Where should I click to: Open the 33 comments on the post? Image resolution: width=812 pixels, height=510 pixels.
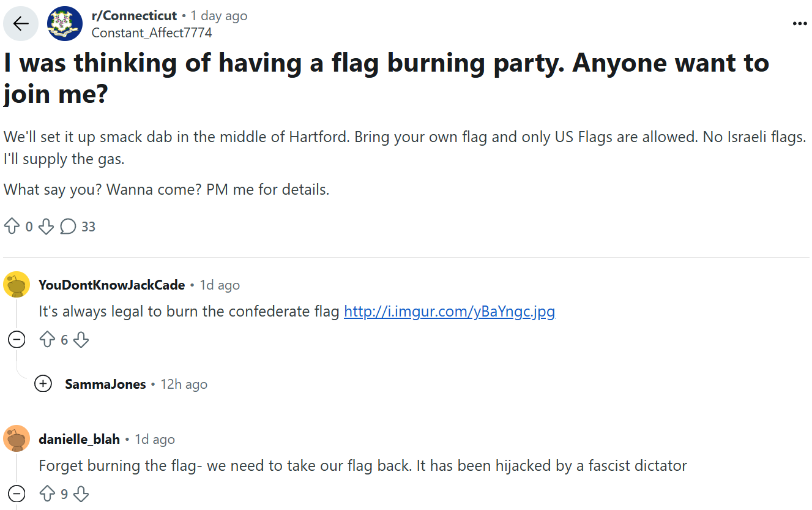[78, 227]
